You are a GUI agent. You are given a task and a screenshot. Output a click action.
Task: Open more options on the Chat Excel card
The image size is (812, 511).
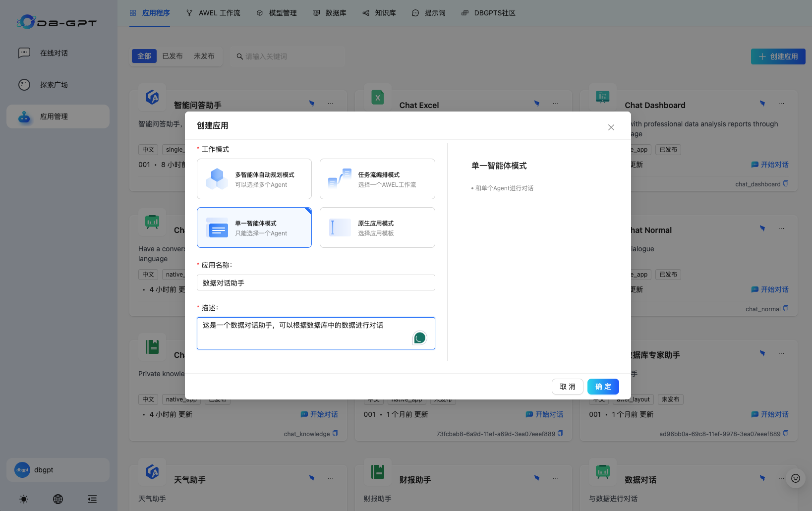[555, 104]
